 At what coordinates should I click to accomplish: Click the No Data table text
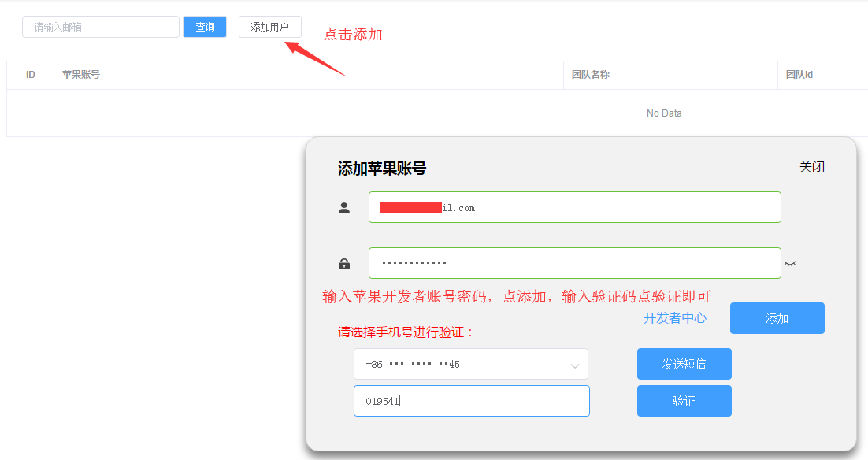[x=664, y=113]
